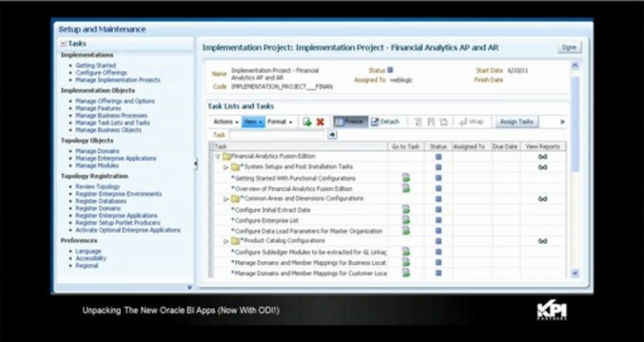Click status icon for Configure Initial Extract Date row
Screen dimensions: 644x342
[439, 210]
